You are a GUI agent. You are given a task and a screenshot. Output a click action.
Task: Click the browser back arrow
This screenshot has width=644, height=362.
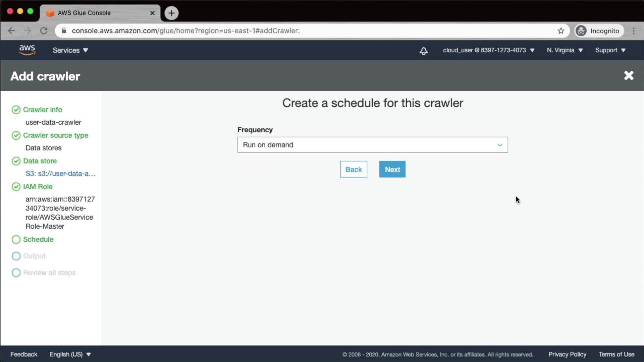(x=11, y=31)
